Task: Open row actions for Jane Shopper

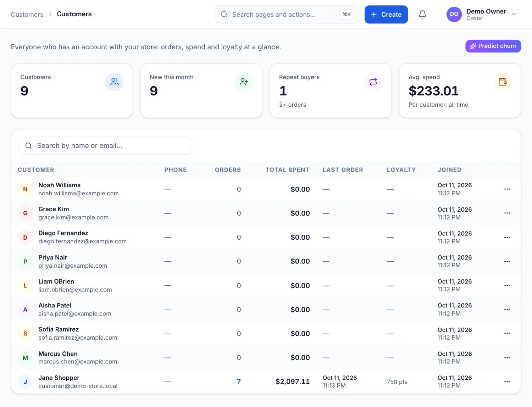Action: tap(507, 382)
